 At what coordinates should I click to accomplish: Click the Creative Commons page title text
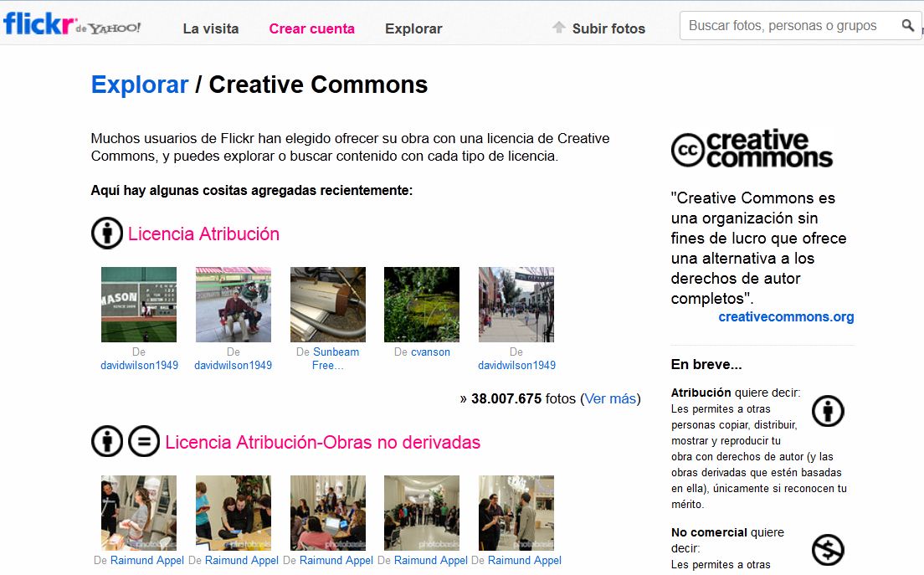tap(318, 85)
